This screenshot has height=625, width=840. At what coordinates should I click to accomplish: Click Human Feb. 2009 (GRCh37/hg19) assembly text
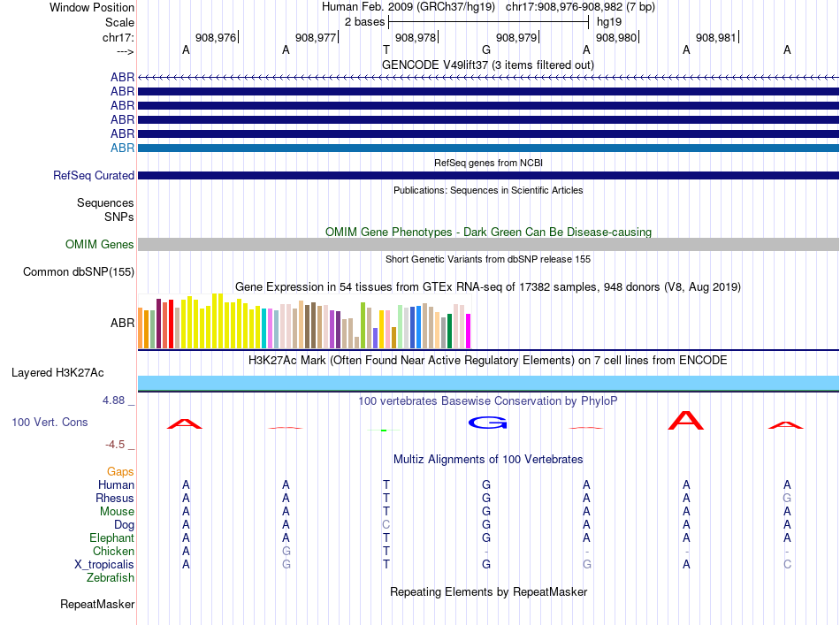[410, 7]
